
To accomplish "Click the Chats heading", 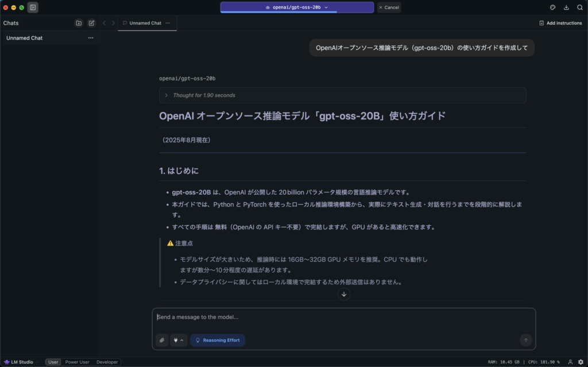I will (x=11, y=23).
